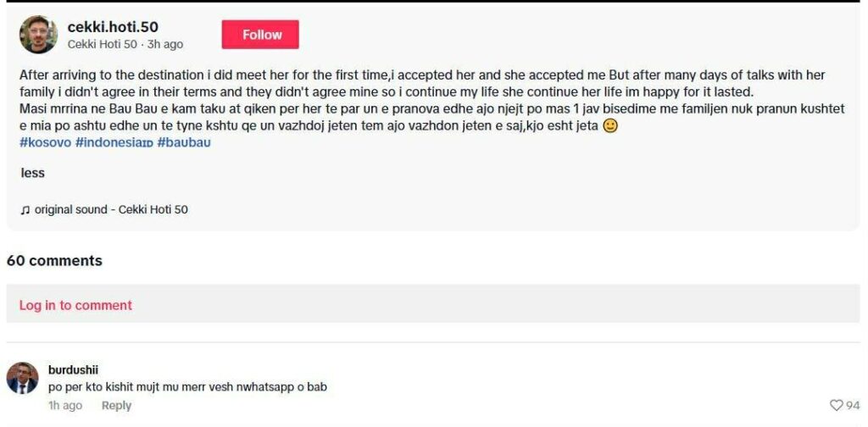Image resolution: width=868 pixels, height=427 pixels.
Task: Open the cekki.hoti.50 username link
Action: (x=113, y=27)
